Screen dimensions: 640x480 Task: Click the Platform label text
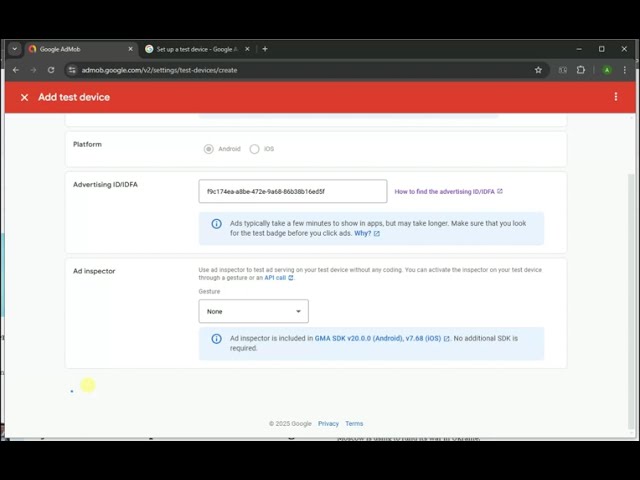click(87, 144)
